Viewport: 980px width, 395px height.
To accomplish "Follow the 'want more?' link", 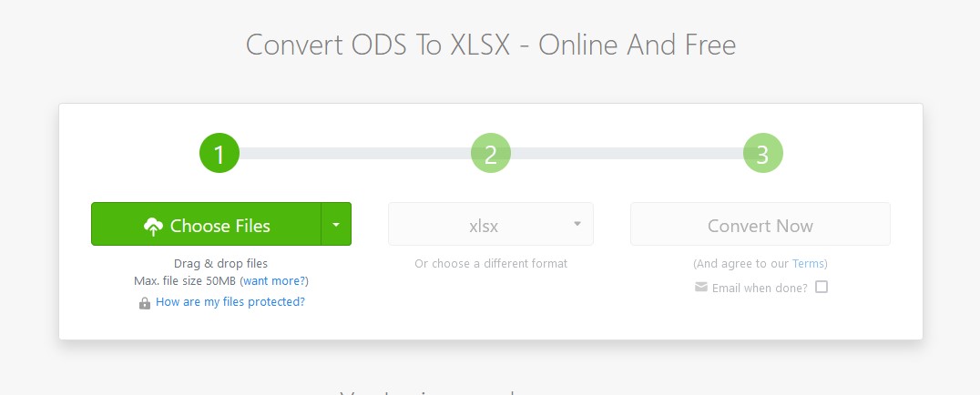I will (x=274, y=281).
